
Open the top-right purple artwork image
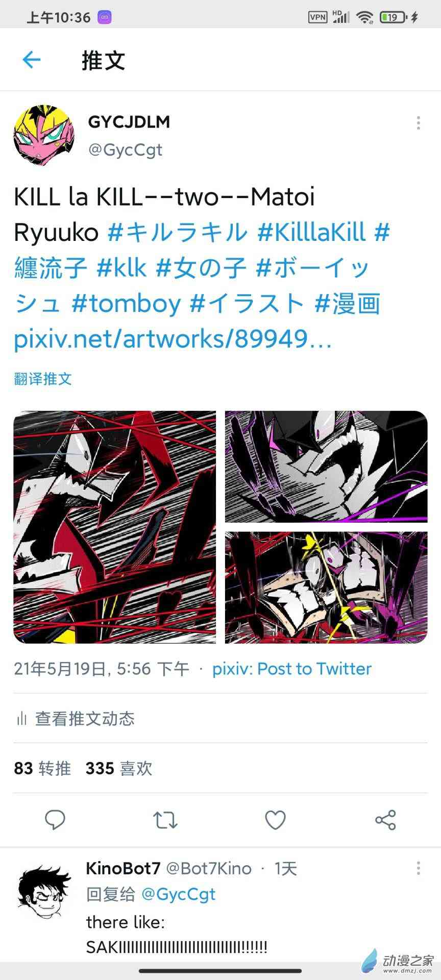[x=326, y=467]
